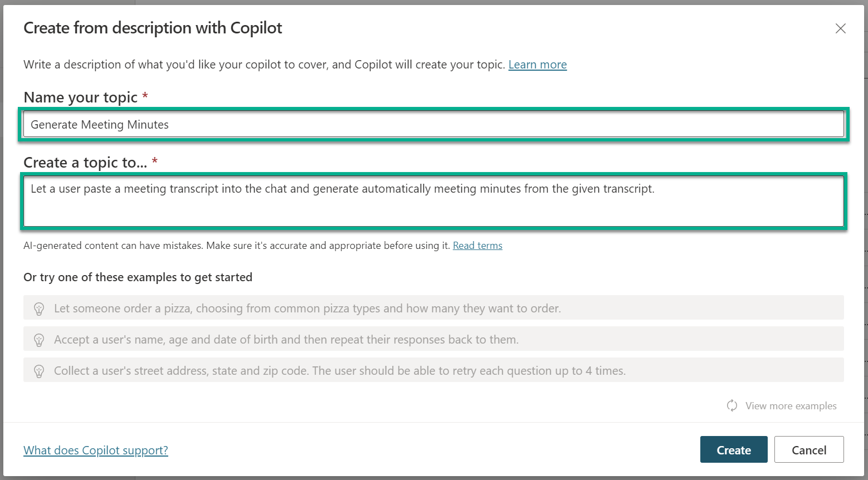Click the lightbulb icon beside the pizza example
Viewport: 868px width, 480px height.
[39, 308]
